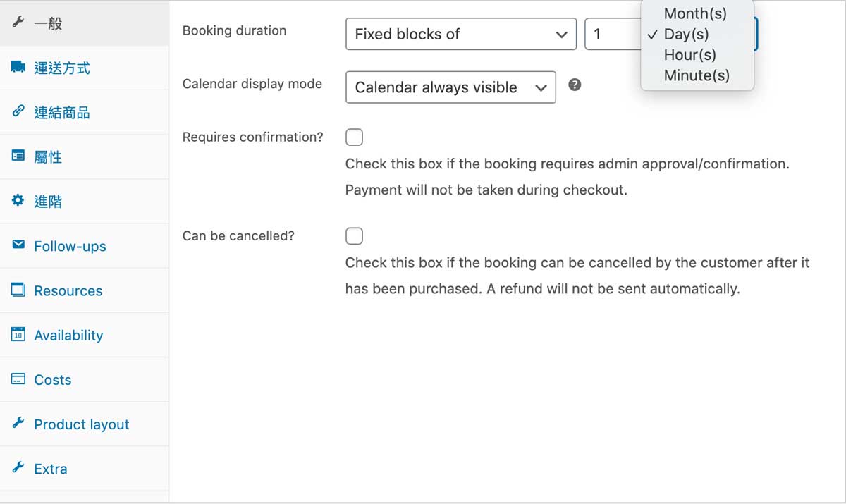Image resolution: width=846 pixels, height=504 pixels.
Task: Click the wrench icon beside Product layout
Action: tap(18, 423)
